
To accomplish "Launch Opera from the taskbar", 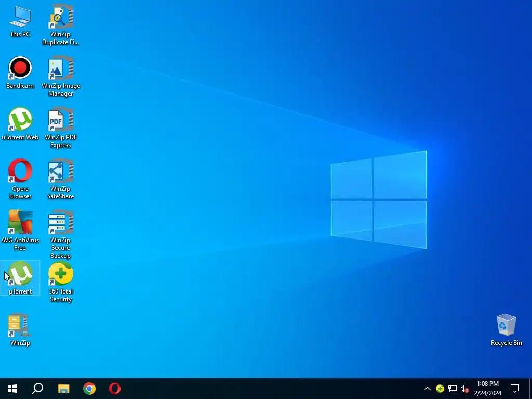I will pos(115,389).
